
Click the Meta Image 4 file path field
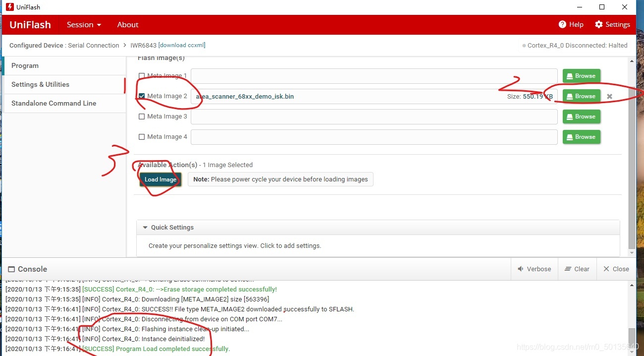pos(374,137)
